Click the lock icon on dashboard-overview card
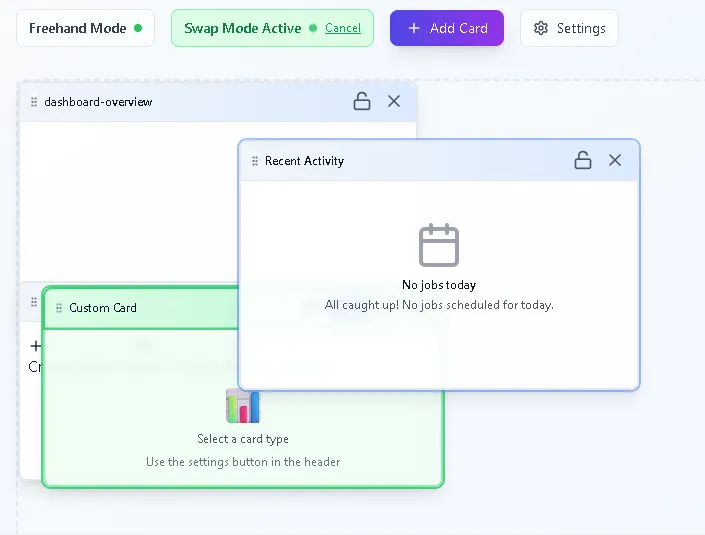 click(x=362, y=101)
